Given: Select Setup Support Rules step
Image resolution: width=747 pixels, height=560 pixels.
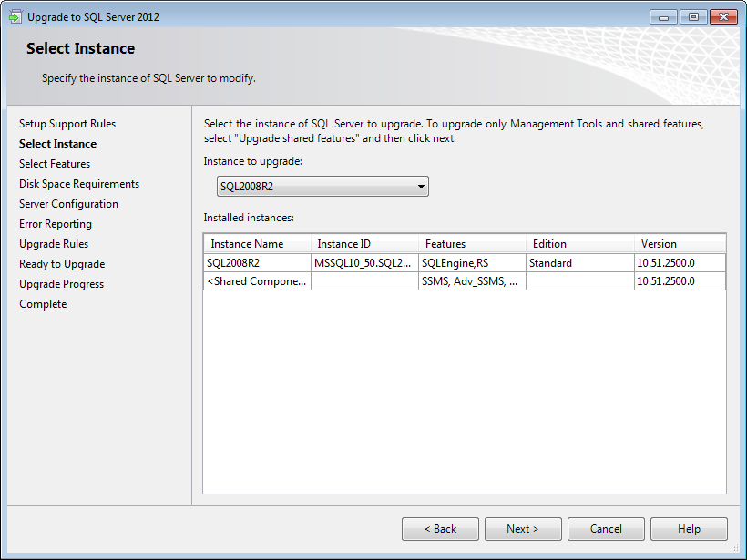Looking at the screenshot, I should (x=67, y=124).
